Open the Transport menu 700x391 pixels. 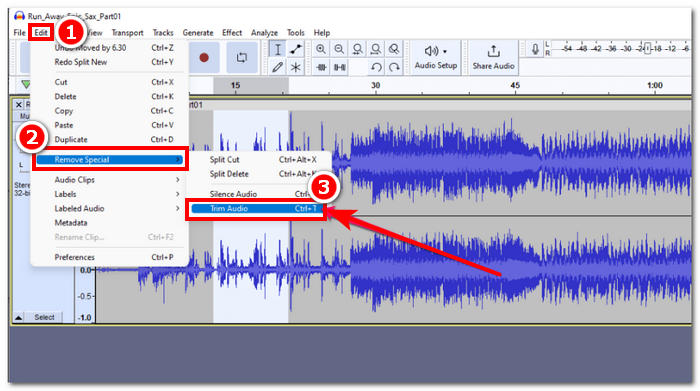coord(127,33)
